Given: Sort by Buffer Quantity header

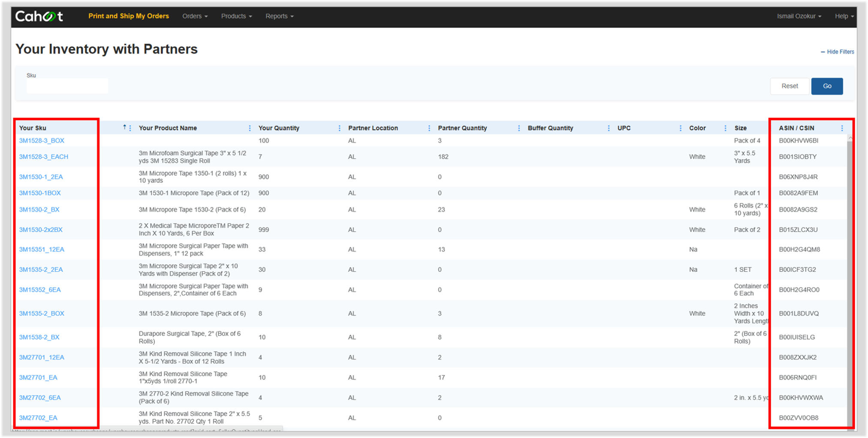Looking at the screenshot, I should [x=550, y=128].
